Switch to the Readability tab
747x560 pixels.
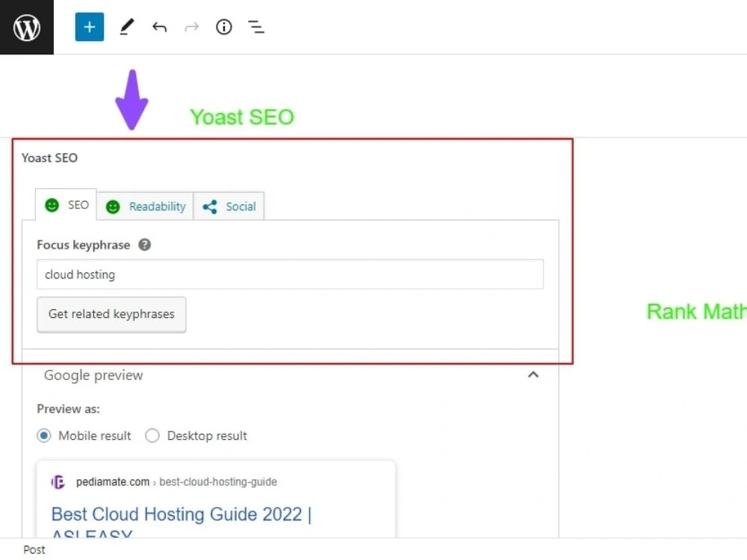click(x=145, y=206)
